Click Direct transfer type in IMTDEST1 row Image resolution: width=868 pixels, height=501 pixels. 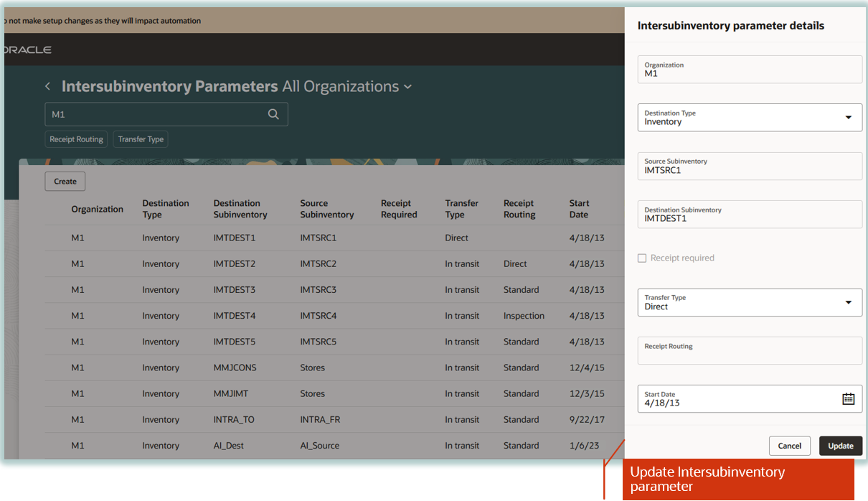[456, 238]
